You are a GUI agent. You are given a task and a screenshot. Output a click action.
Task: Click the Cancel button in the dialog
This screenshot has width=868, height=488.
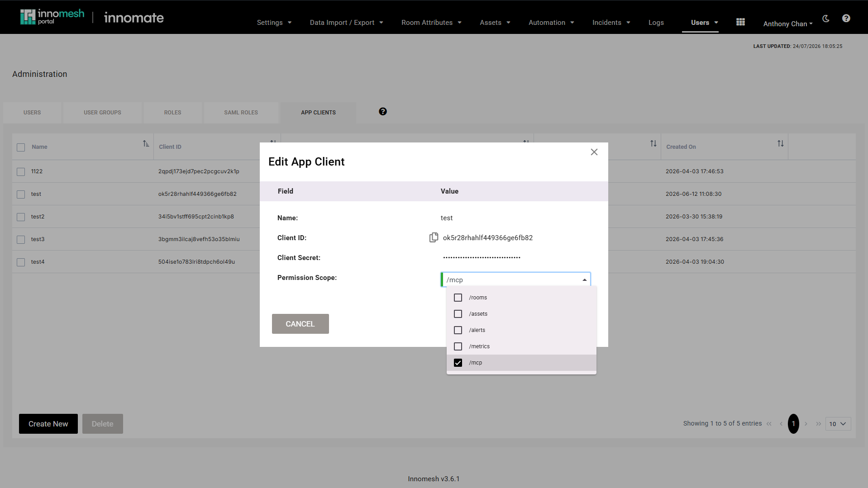(300, 324)
